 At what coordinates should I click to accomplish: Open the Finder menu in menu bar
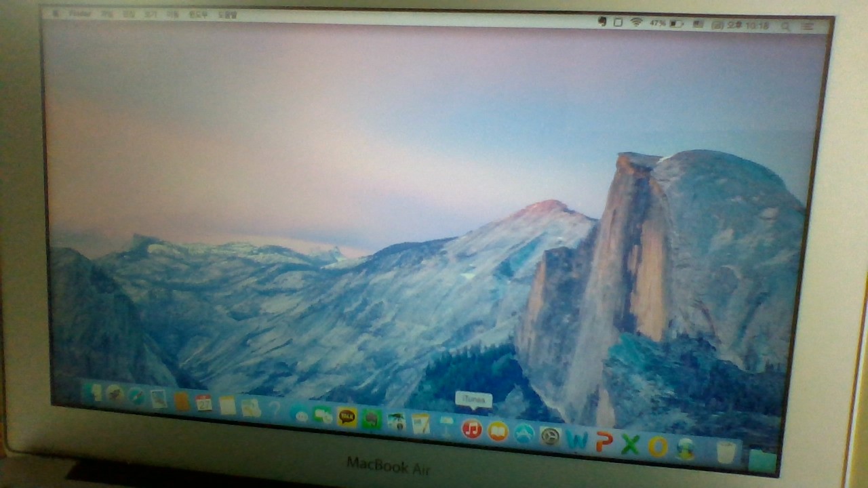click(x=80, y=14)
